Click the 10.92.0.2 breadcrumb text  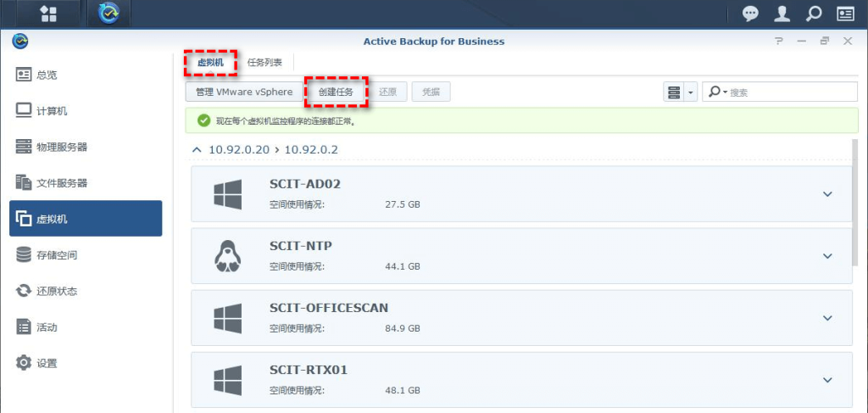tap(311, 149)
